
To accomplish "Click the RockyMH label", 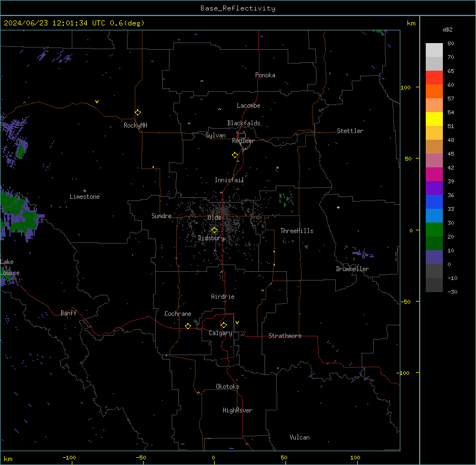I will tap(135, 125).
